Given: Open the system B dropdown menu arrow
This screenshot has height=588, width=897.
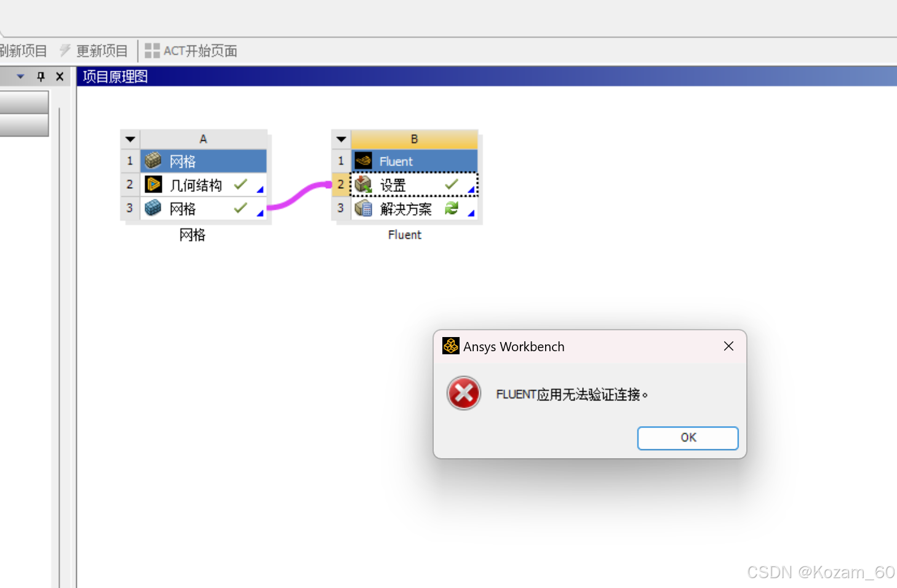Looking at the screenshot, I should pyautogui.click(x=341, y=140).
